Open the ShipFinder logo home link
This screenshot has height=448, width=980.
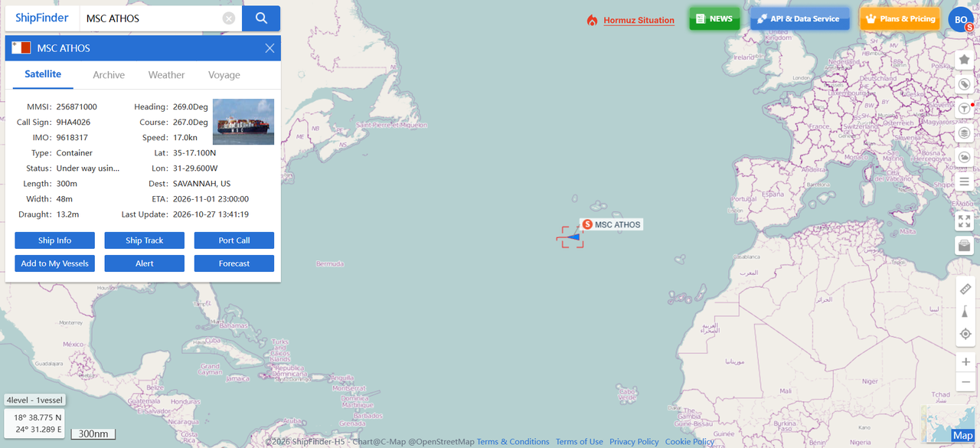pyautogui.click(x=42, y=18)
